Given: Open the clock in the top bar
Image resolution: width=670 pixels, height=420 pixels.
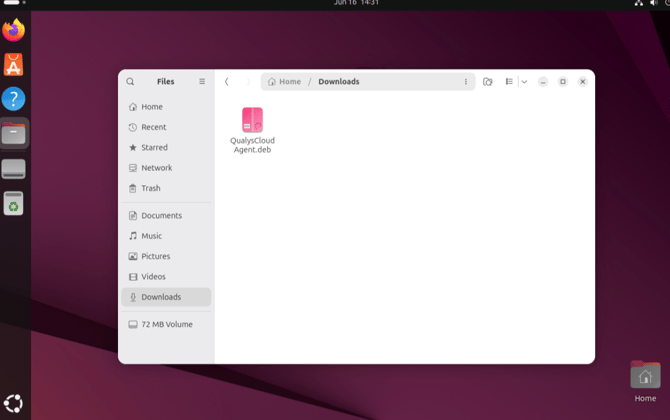Looking at the screenshot, I should [x=356, y=3].
